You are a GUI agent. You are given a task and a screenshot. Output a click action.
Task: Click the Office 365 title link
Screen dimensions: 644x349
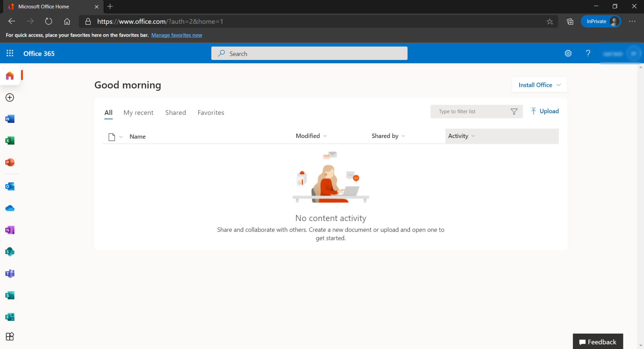tap(39, 54)
